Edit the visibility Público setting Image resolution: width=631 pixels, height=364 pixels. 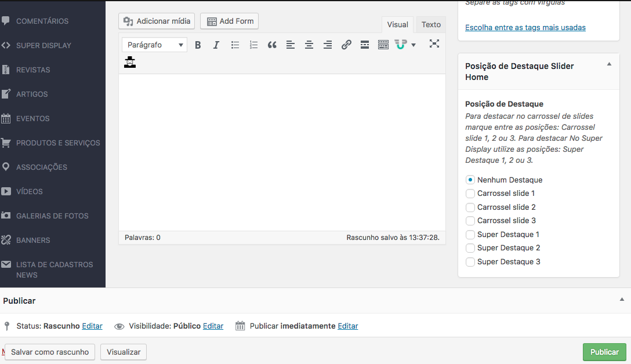(x=213, y=326)
